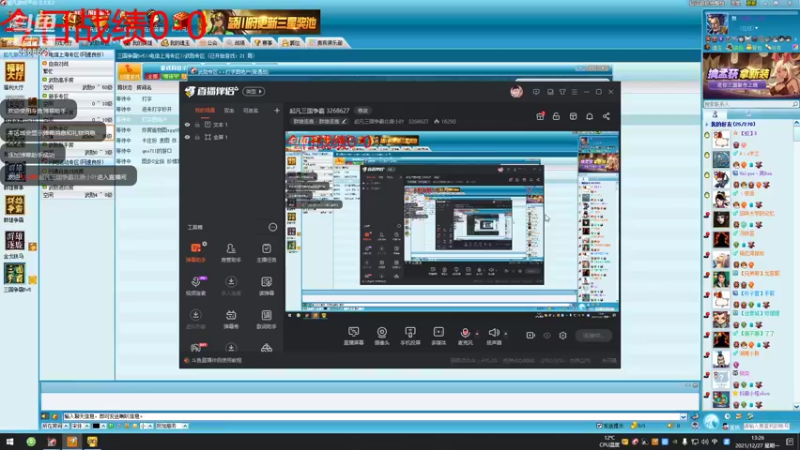The width and height of the screenshot is (800, 450).
Task: Open 福利大厅 in the left sidebar
Action: (15, 76)
